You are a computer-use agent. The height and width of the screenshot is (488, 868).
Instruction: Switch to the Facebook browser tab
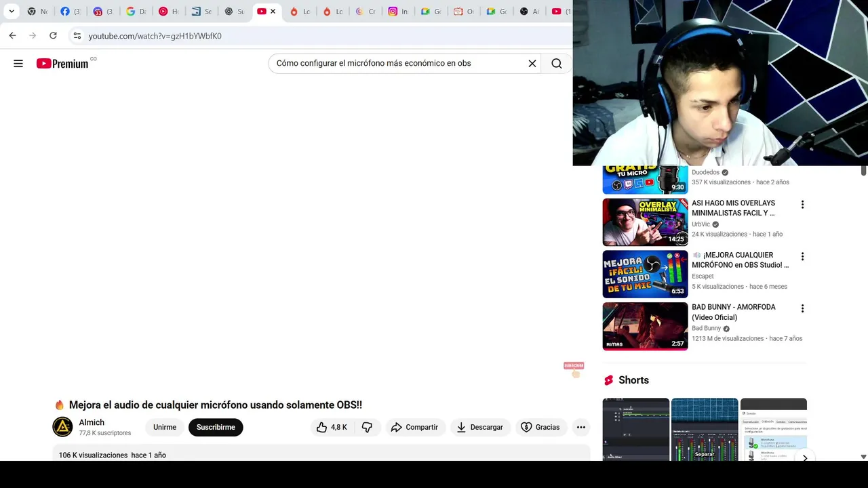pyautogui.click(x=71, y=12)
